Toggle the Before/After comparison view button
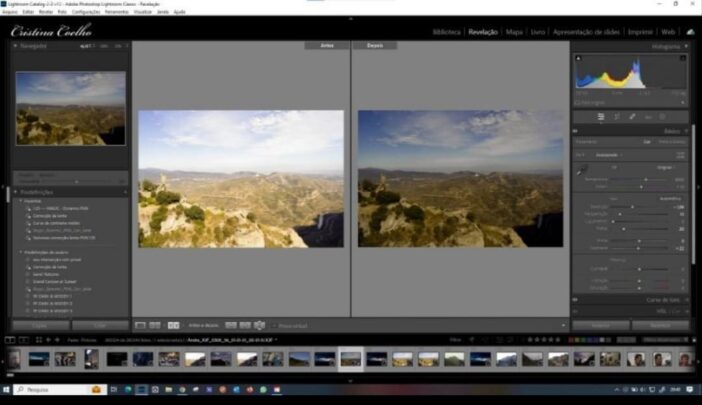 [172, 325]
